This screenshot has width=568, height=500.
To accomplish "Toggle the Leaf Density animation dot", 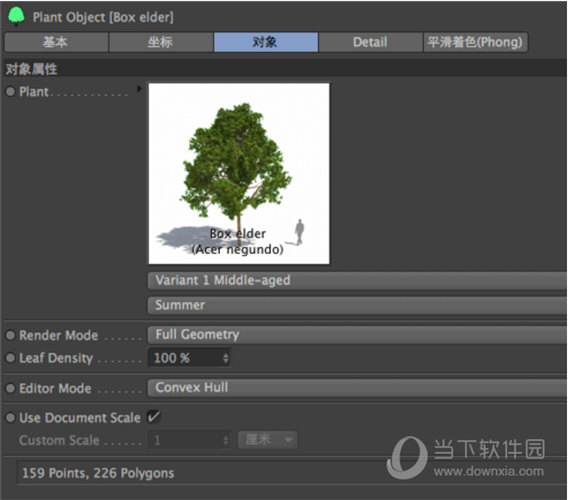I will pyautogui.click(x=10, y=358).
